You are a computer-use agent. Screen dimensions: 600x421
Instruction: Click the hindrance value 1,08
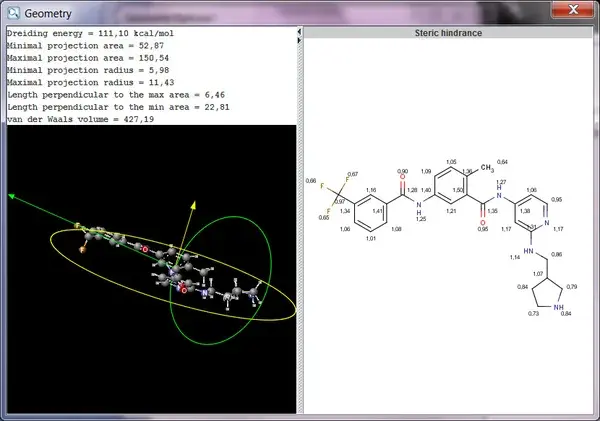(396, 229)
